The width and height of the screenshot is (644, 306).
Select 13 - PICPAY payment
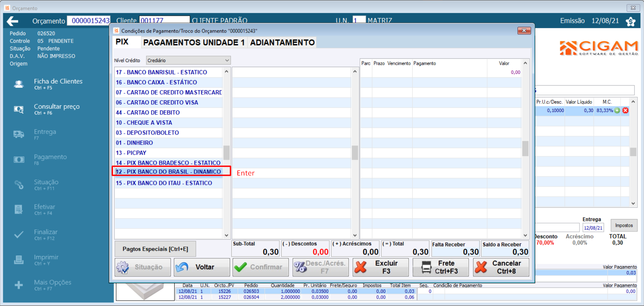[168, 153]
